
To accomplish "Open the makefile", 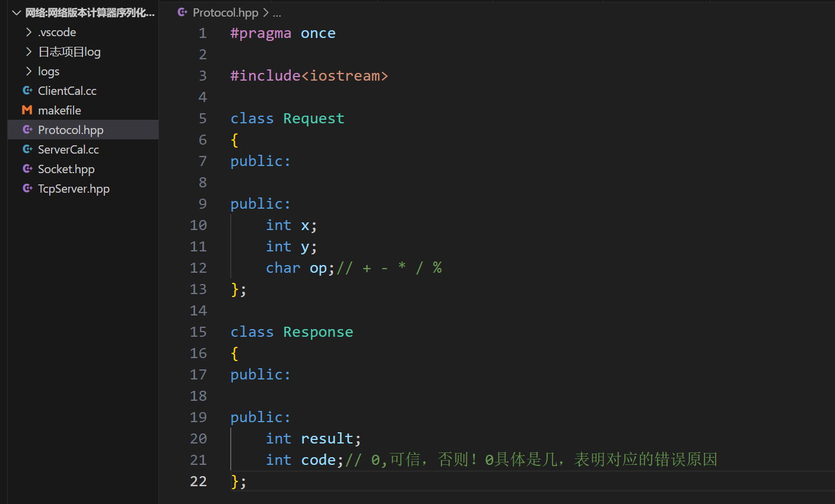I will tap(59, 110).
